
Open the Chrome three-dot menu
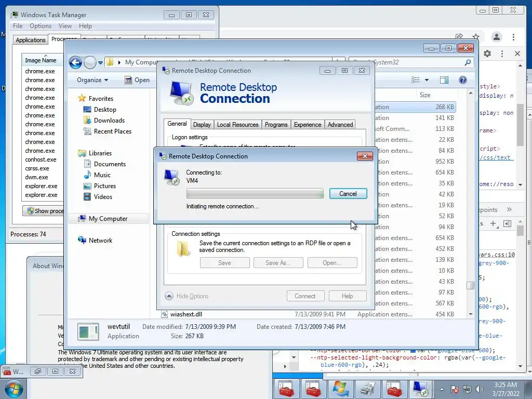(513, 37)
